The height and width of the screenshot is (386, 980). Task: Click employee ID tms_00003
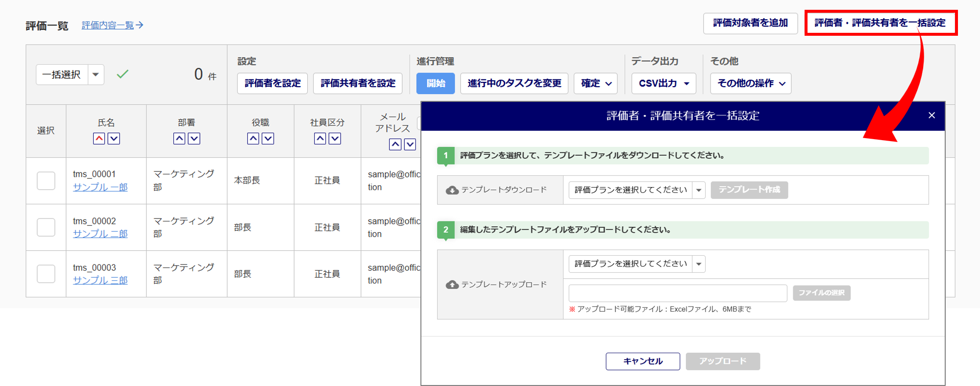coord(95,267)
